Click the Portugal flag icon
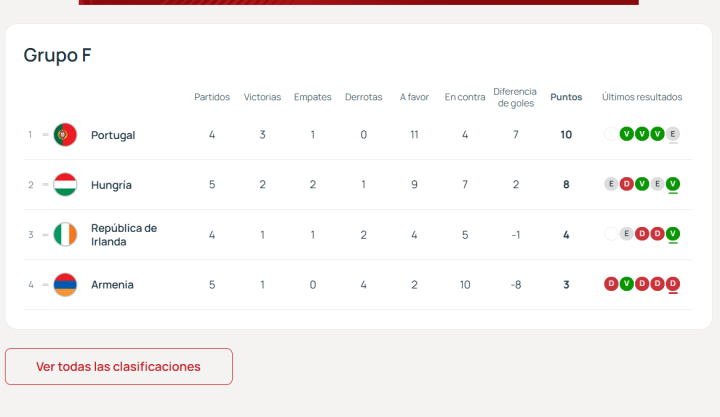 (x=65, y=135)
